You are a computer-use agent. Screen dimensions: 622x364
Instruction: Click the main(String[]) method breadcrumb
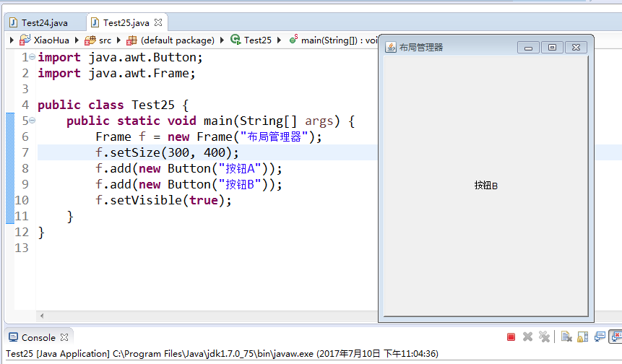coord(339,40)
